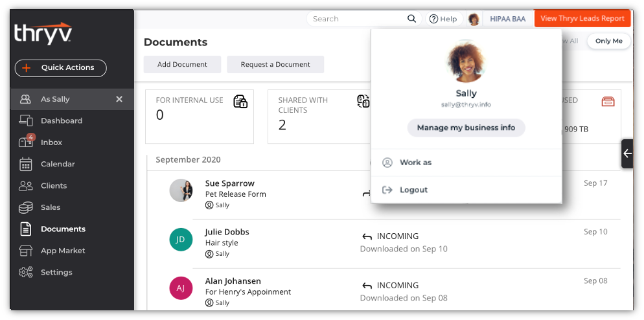
Task: Click the For Internal Use count card
Action: (200, 117)
